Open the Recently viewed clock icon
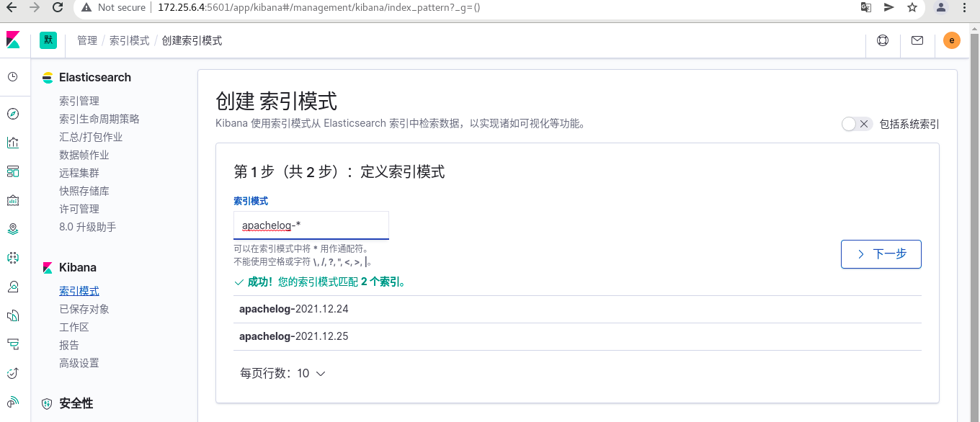 click(x=13, y=77)
